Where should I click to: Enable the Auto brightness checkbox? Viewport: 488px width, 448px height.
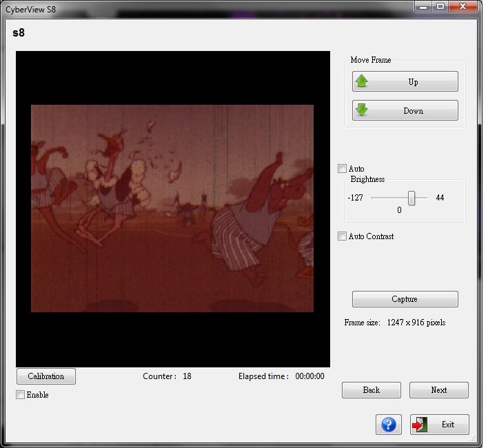coord(342,169)
